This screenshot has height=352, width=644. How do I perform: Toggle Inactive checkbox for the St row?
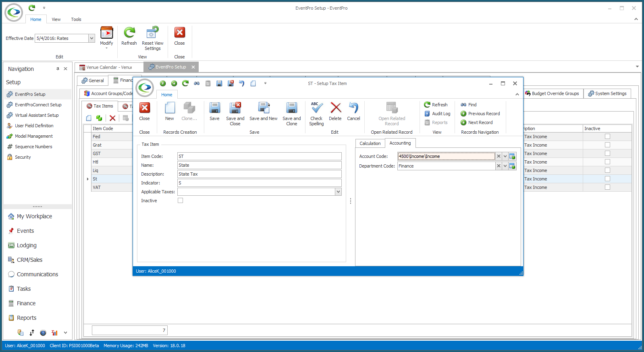(x=607, y=179)
